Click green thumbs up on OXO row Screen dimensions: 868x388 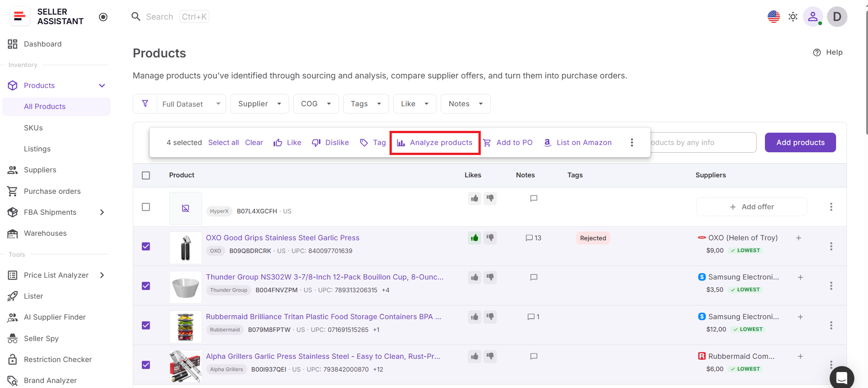point(475,238)
